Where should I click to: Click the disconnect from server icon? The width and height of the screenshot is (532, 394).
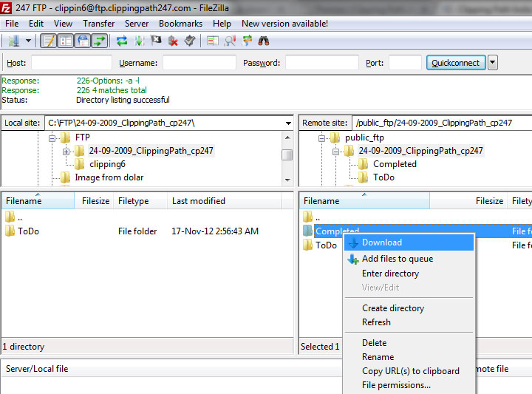click(x=173, y=41)
